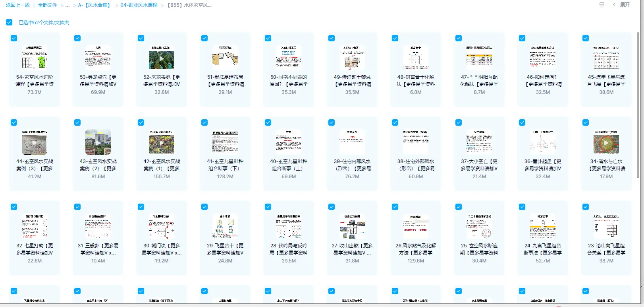Image resolution: width=644 pixels, height=307 pixels.
Task: Uncheck the 44-玄空风水实战案例(3) checkbox
Action: click(14, 122)
